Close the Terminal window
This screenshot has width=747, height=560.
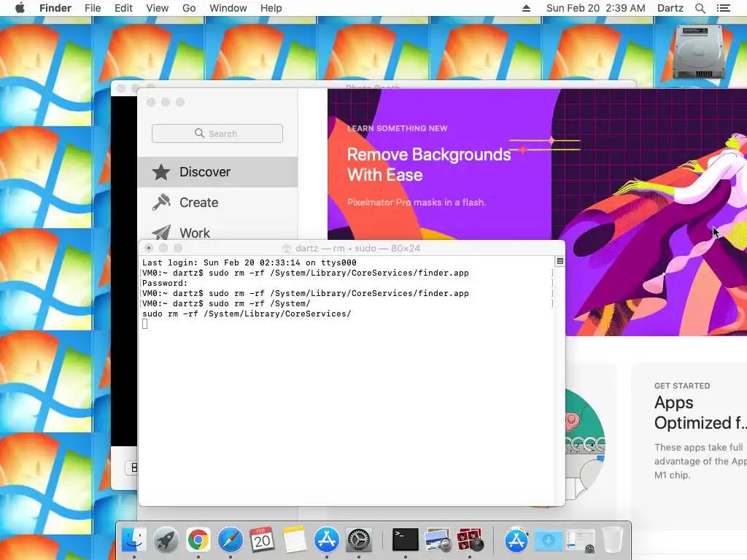[149, 248]
